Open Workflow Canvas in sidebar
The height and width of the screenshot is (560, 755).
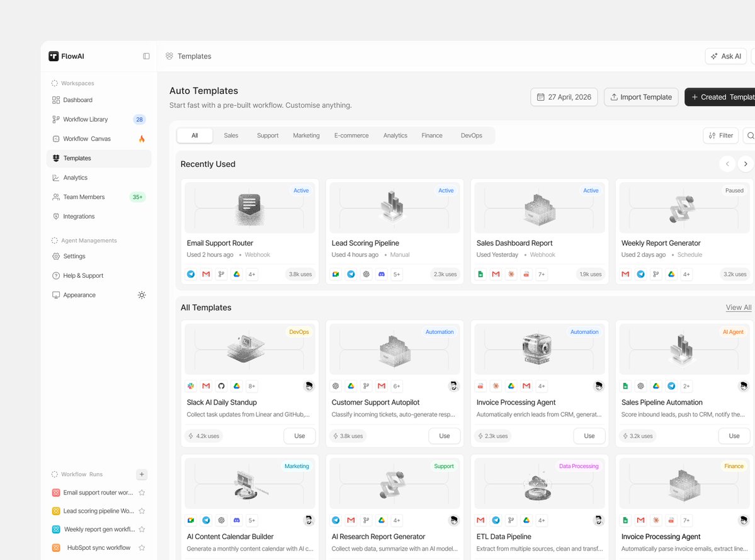99,139
